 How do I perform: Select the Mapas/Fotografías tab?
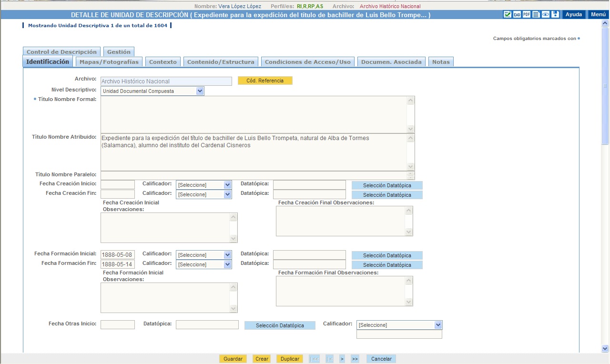click(109, 62)
